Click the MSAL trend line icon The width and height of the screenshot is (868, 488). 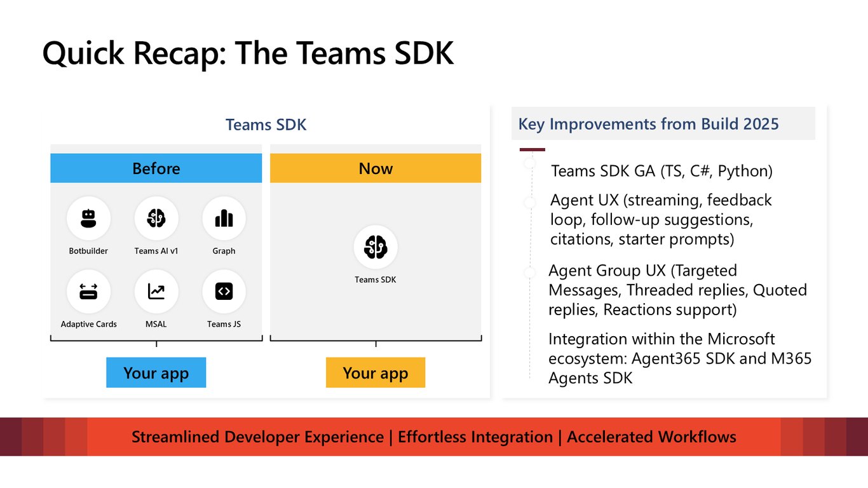[x=156, y=292]
